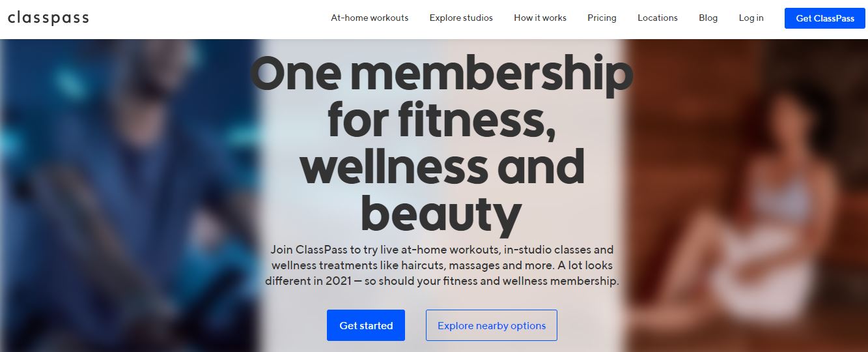Click the blurred sauna photo on the right
Screen dimensions: 868x352
pyautogui.click(x=746, y=196)
